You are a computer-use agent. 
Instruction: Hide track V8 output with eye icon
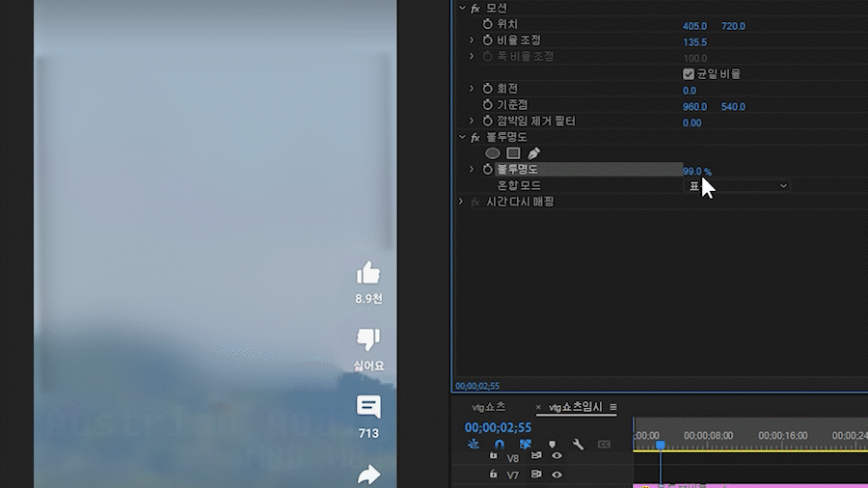point(556,456)
